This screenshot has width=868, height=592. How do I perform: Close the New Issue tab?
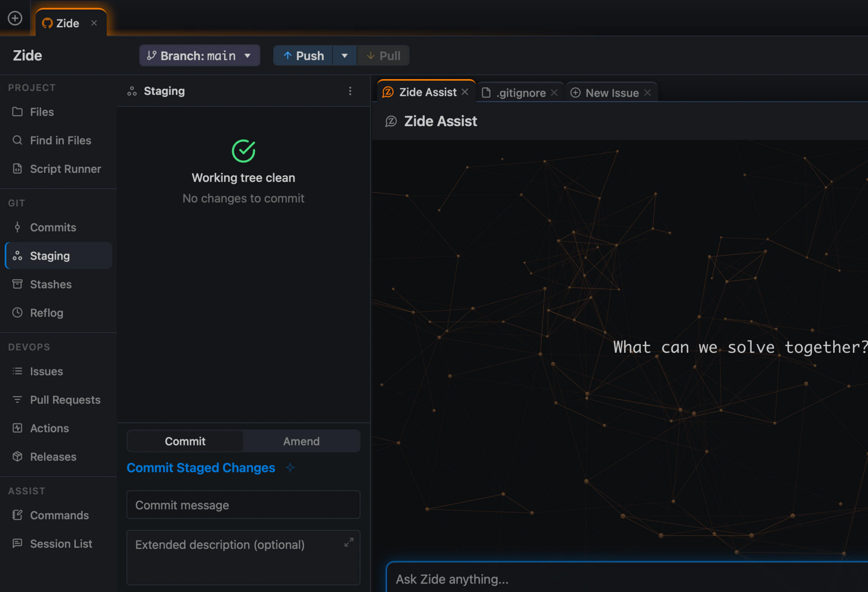pyautogui.click(x=647, y=92)
